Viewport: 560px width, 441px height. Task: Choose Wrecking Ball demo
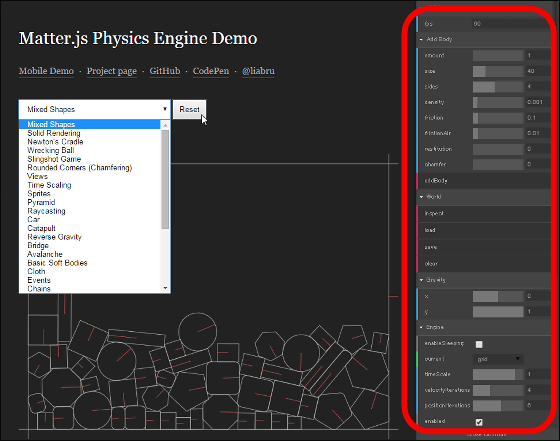[90, 150]
